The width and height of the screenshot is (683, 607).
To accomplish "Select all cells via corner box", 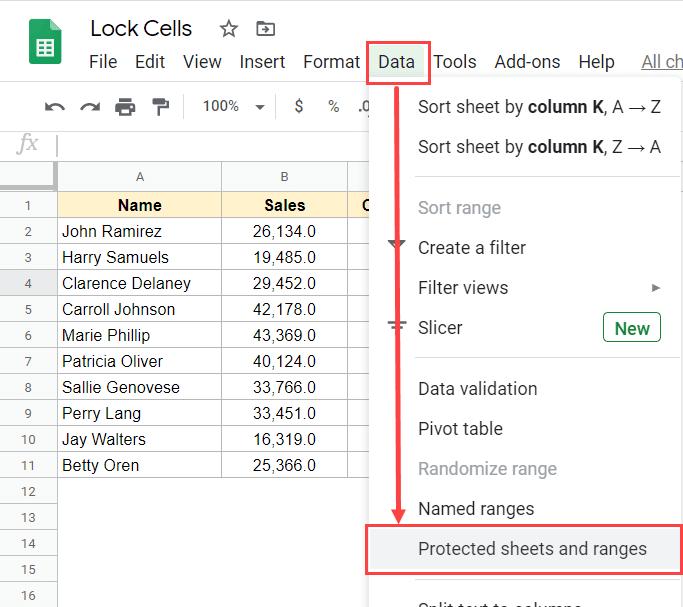I will (28, 176).
